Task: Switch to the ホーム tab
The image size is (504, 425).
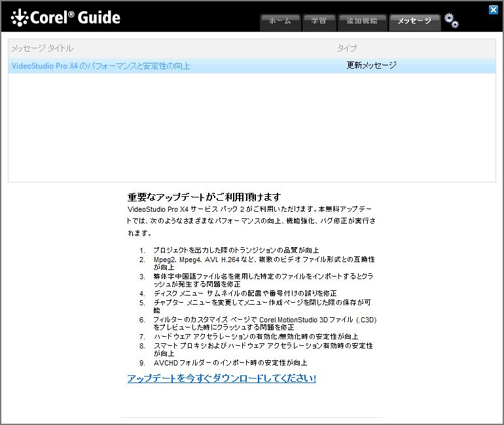Action: coord(280,22)
